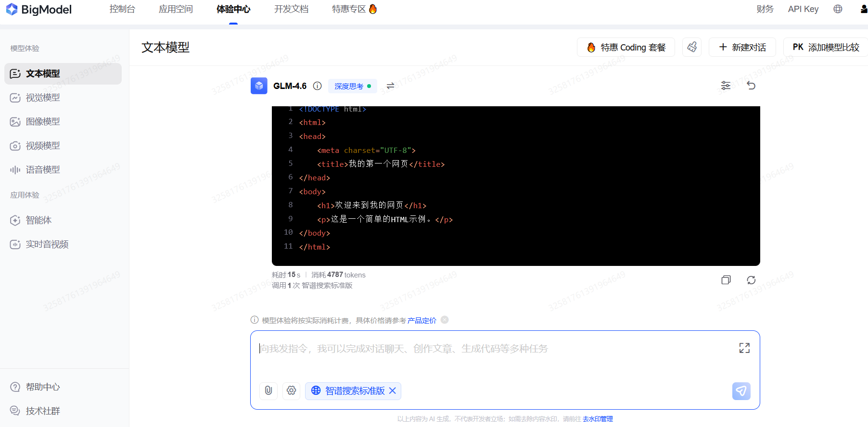Image resolution: width=868 pixels, height=427 pixels.
Task: Click the 消耗 4787 tokens text
Action: pyautogui.click(x=338, y=275)
